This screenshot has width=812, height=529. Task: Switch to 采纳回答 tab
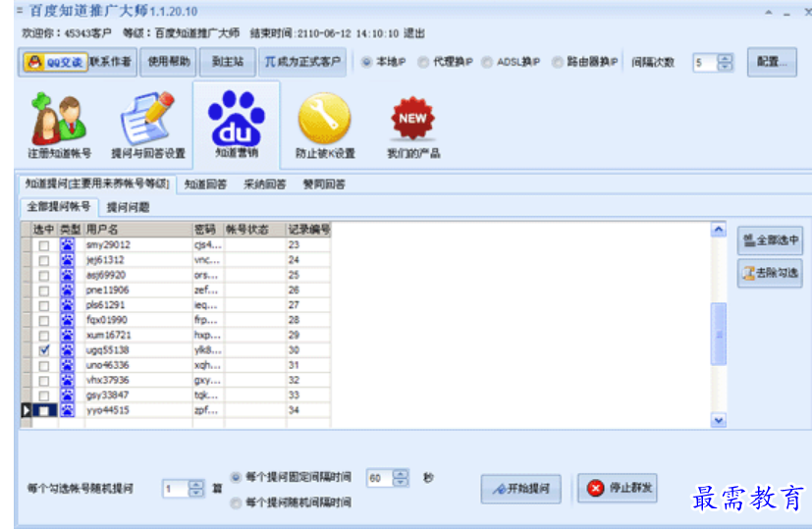[265, 185]
